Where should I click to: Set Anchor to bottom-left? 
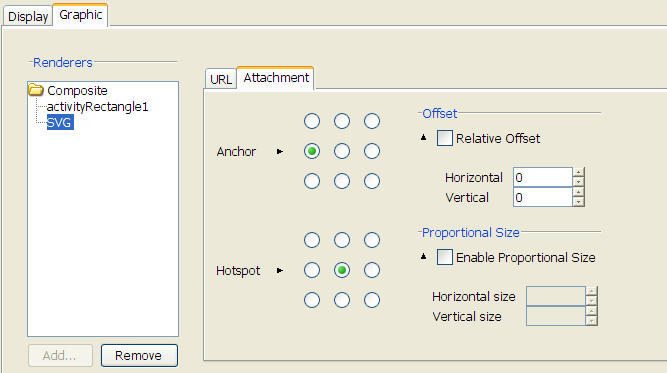[x=312, y=181]
